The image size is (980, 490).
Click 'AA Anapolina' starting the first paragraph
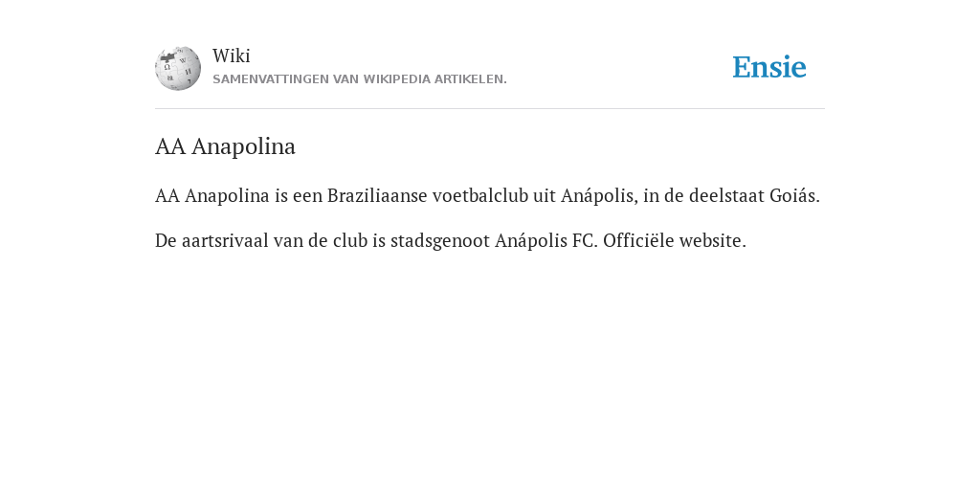(x=212, y=195)
